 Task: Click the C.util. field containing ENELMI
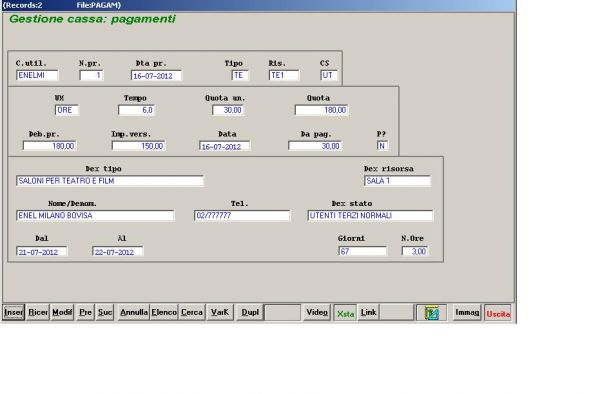click(37, 75)
